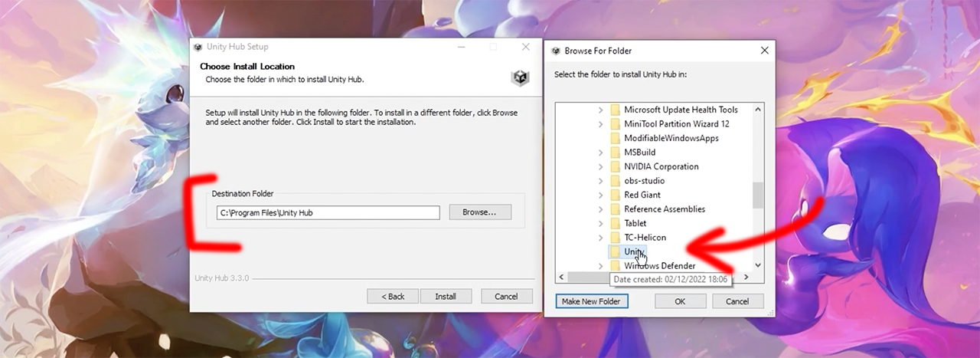Confirm folder selection with OK
980x358 pixels.
[680, 301]
